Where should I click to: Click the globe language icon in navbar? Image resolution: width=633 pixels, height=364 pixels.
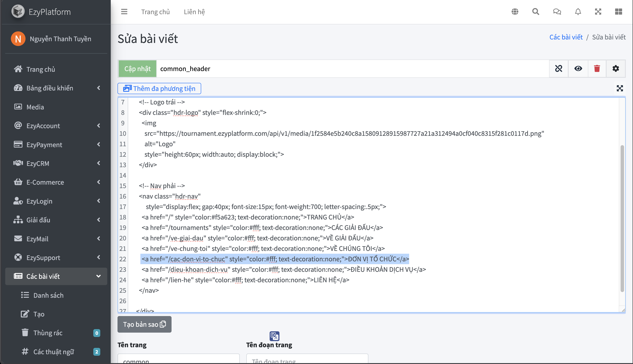(515, 12)
